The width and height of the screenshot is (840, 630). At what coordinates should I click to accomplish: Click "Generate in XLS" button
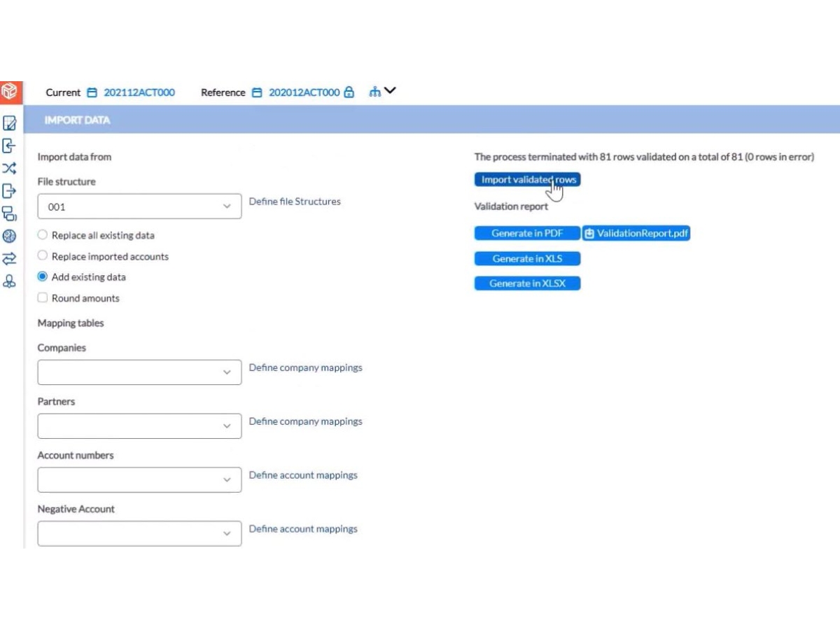click(527, 259)
